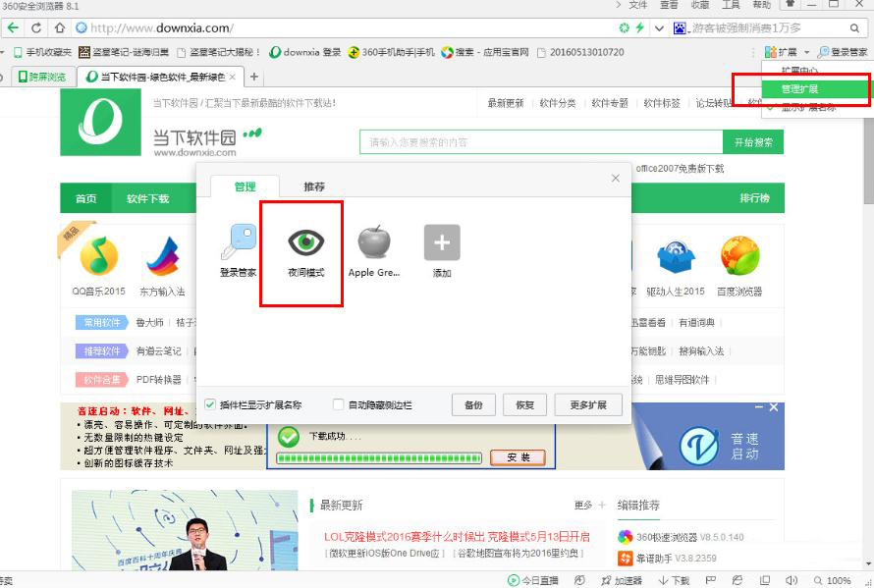Open the 文件 menu in the title bar
874x588 pixels.
(638, 6)
